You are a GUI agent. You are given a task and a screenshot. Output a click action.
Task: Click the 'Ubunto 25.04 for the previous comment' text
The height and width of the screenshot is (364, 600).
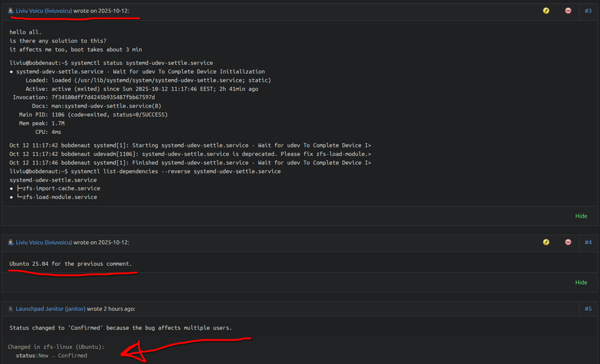[x=70, y=264]
